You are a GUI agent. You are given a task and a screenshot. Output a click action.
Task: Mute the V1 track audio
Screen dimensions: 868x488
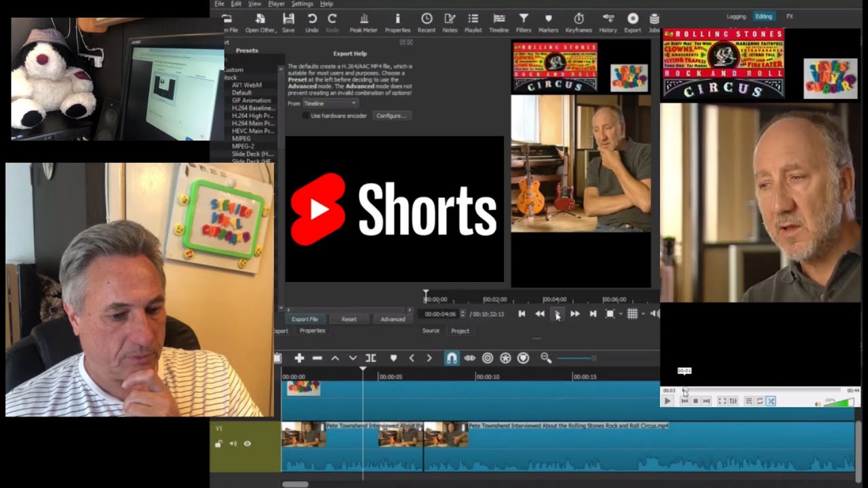233,444
